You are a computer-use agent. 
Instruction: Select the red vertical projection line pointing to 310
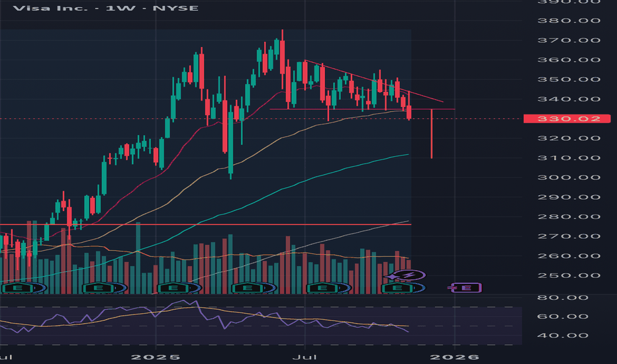pyautogui.click(x=432, y=134)
